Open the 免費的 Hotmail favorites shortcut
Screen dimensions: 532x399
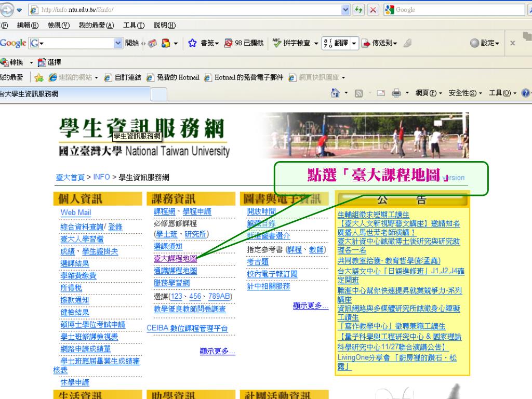(173, 78)
